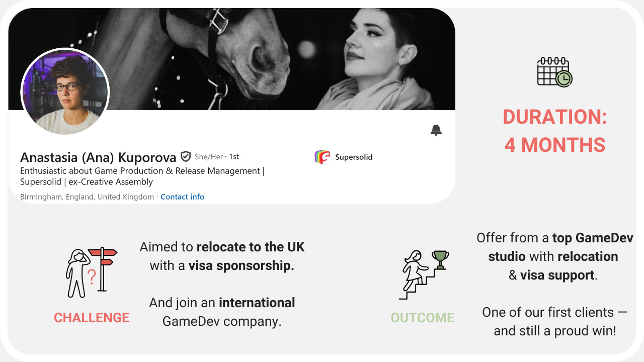Click the challenge signpost figure icon

click(91, 273)
